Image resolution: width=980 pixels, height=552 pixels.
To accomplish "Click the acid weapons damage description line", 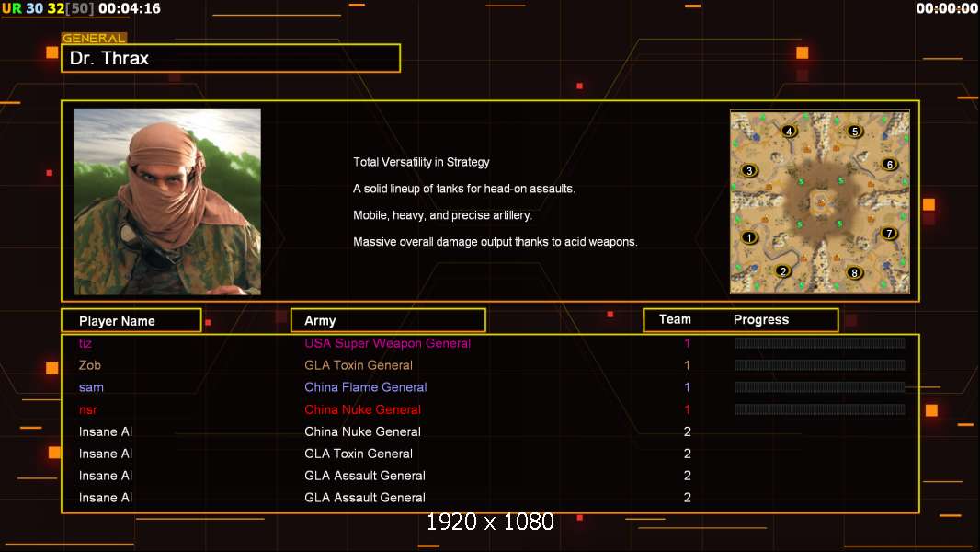I will coord(495,242).
